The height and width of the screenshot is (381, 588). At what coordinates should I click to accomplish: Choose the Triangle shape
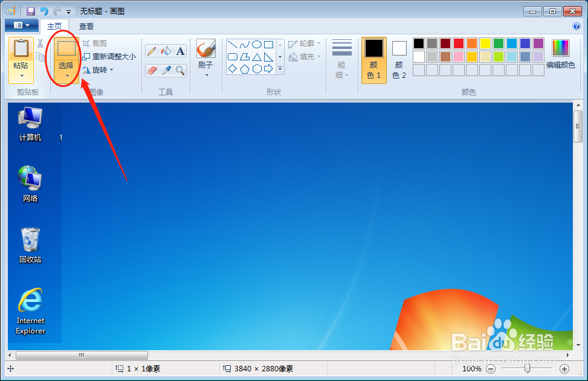click(x=256, y=57)
